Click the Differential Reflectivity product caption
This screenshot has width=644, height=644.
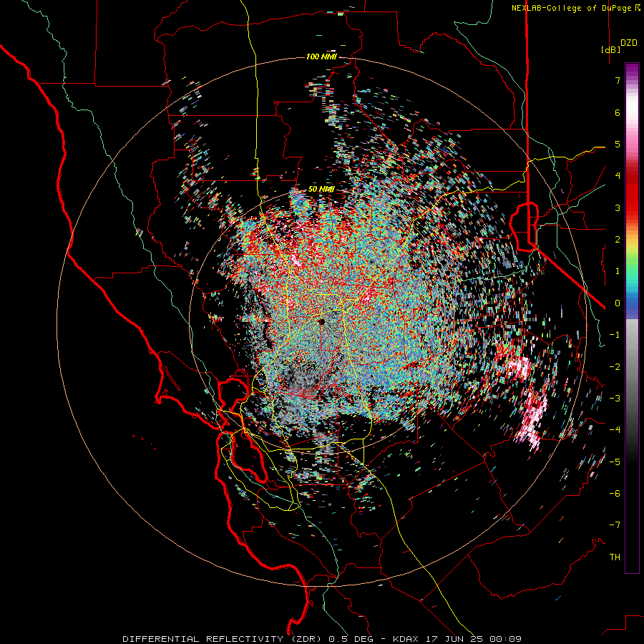tap(322, 639)
